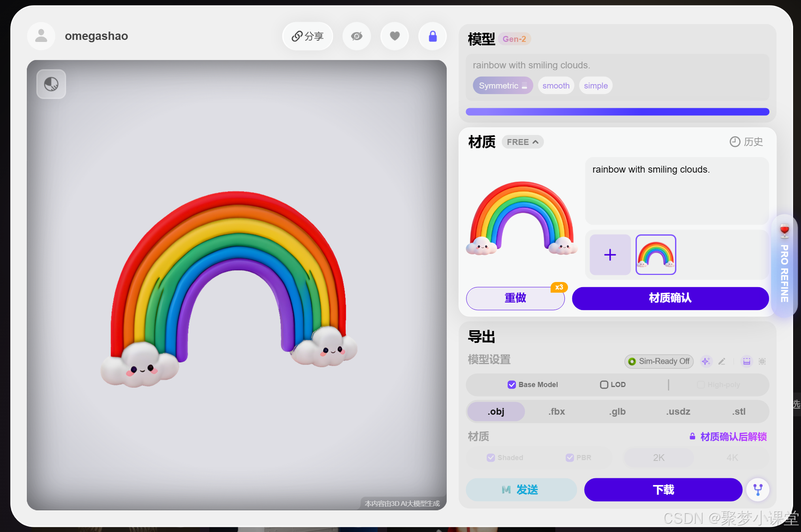801x532 pixels.
Task: Click the branch icon beside download
Action: click(758, 490)
